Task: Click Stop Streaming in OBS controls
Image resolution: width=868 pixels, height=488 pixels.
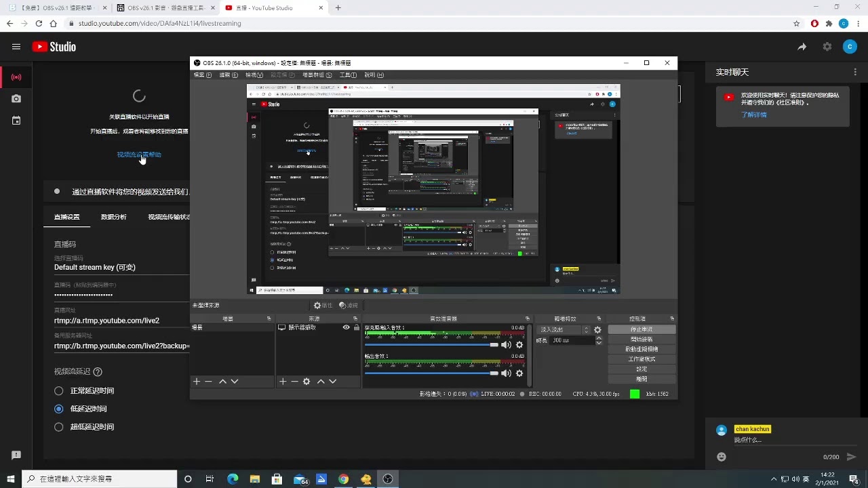Action: [x=642, y=329]
